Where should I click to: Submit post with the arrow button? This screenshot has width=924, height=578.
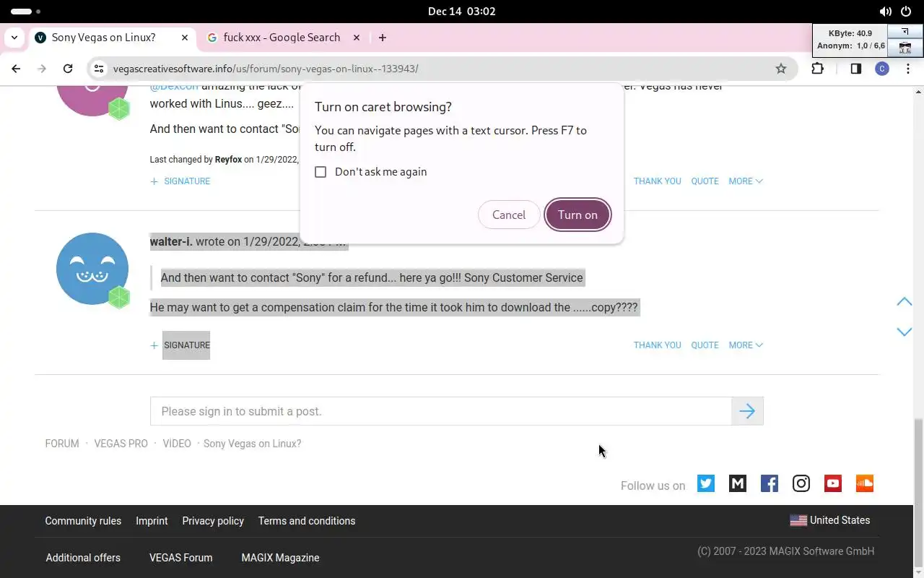(x=747, y=411)
